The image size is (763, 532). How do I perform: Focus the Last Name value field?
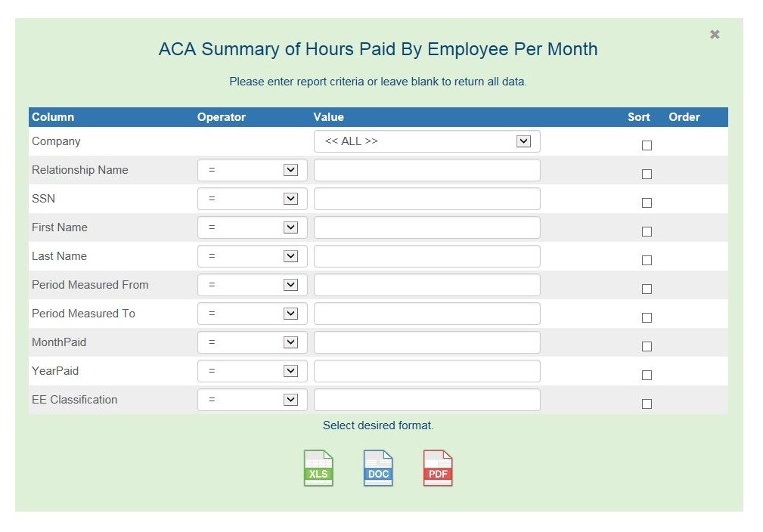tap(427, 256)
